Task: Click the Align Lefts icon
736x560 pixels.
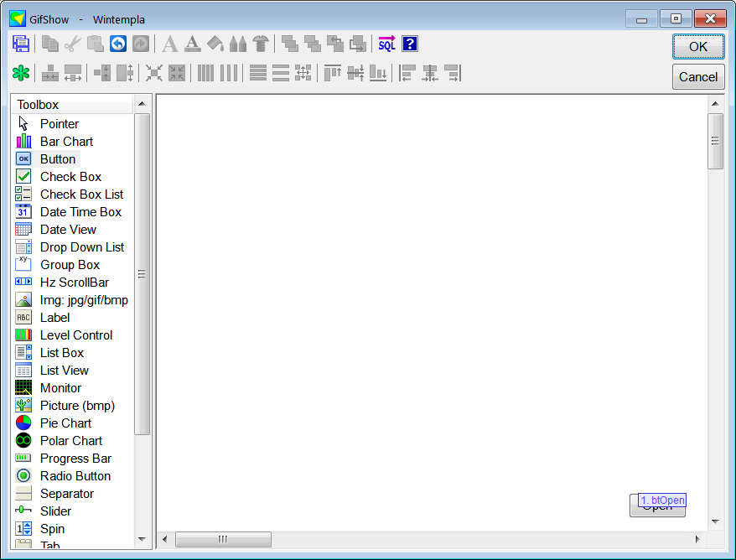Action: [407, 73]
